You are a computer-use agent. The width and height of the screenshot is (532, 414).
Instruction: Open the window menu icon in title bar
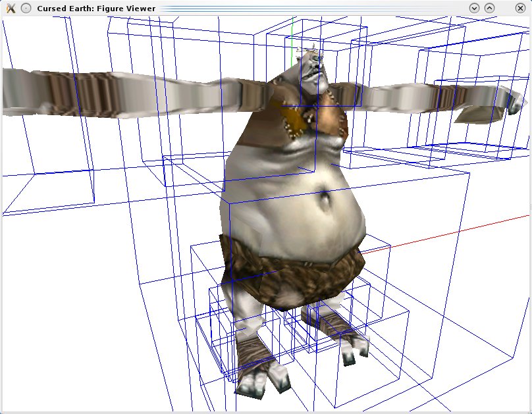click(11, 8)
